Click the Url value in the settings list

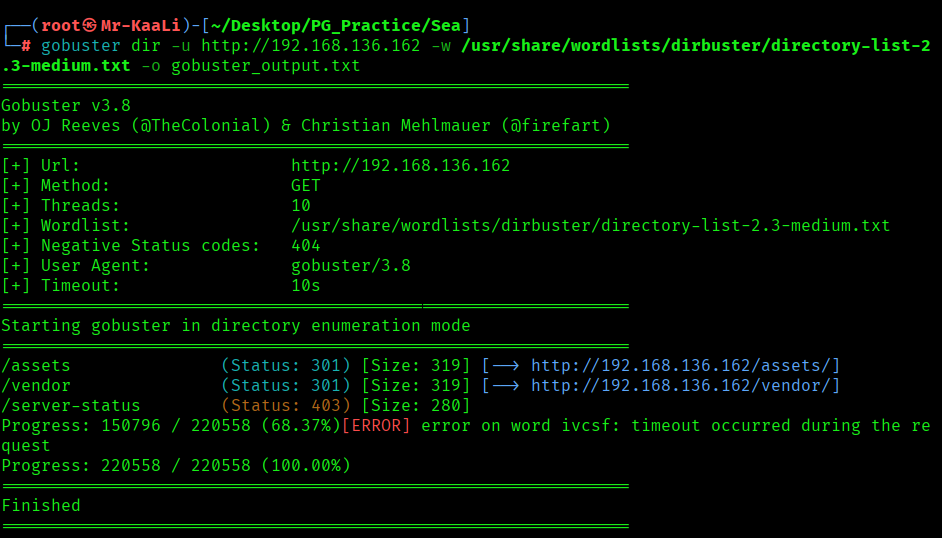tap(400, 166)
